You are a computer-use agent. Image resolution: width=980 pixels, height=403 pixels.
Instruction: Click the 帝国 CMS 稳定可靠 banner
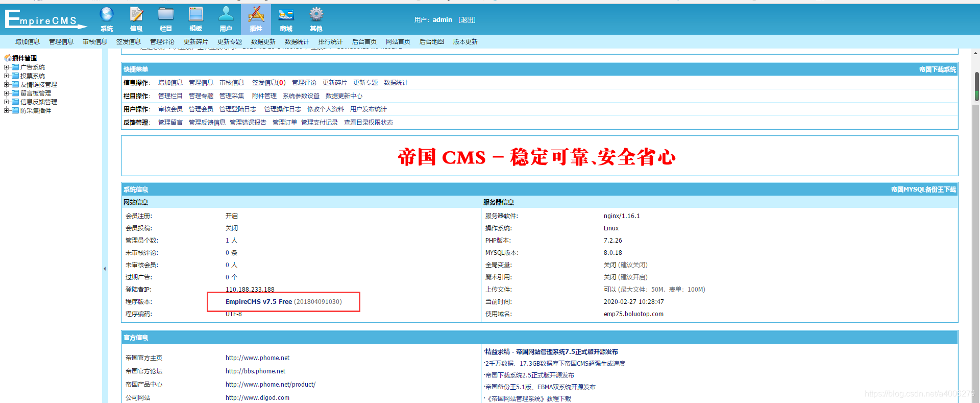tap(537, 157)
